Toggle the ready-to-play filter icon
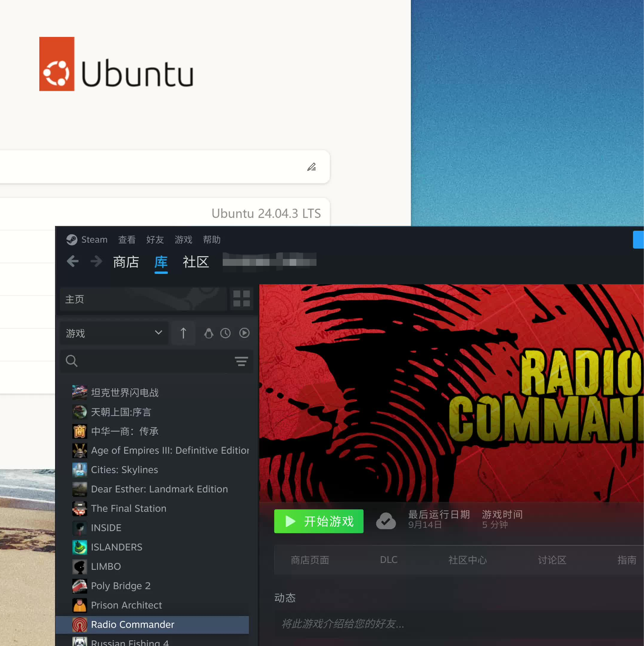 [244, 333]
